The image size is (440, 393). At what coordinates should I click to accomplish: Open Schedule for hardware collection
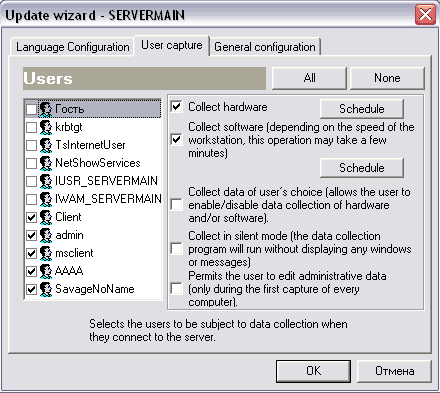(362, 109)
